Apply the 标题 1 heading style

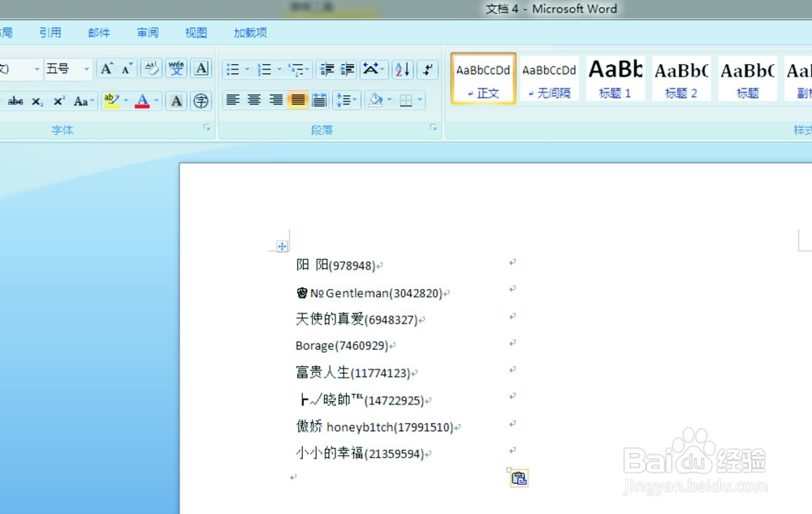[x=615, y=77]
